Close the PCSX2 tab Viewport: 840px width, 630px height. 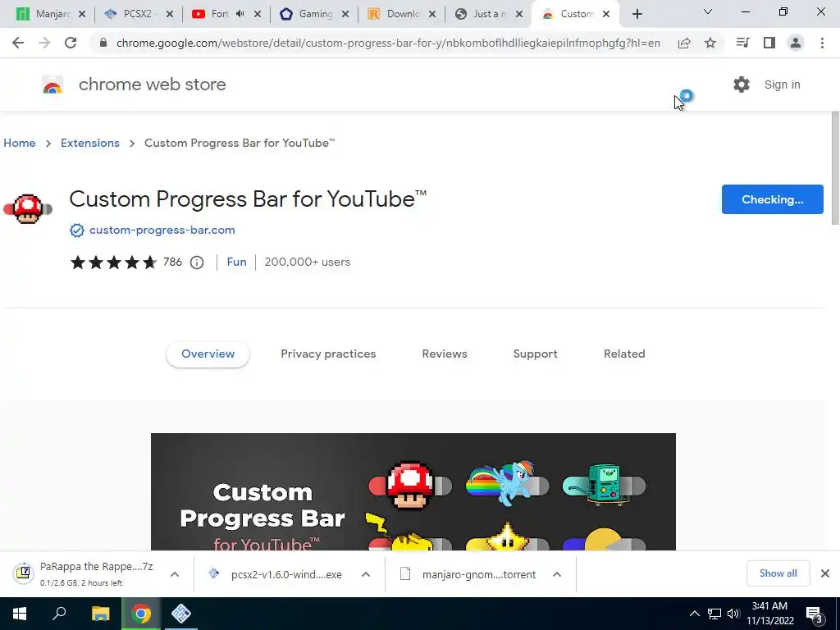[x=170, y=14]
